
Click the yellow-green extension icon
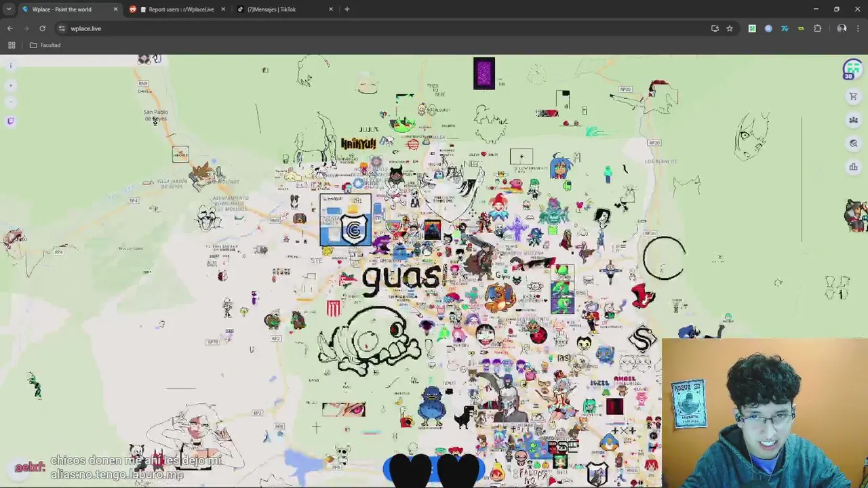point(801,28)
